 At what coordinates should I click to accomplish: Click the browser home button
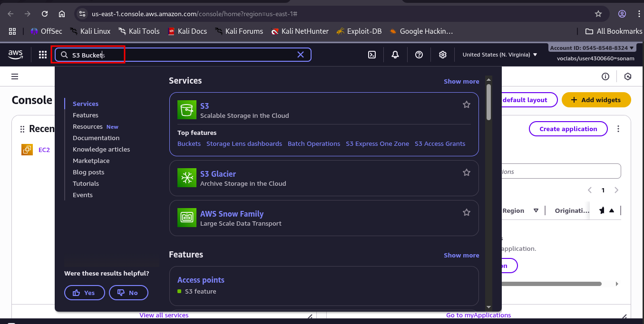62,14
